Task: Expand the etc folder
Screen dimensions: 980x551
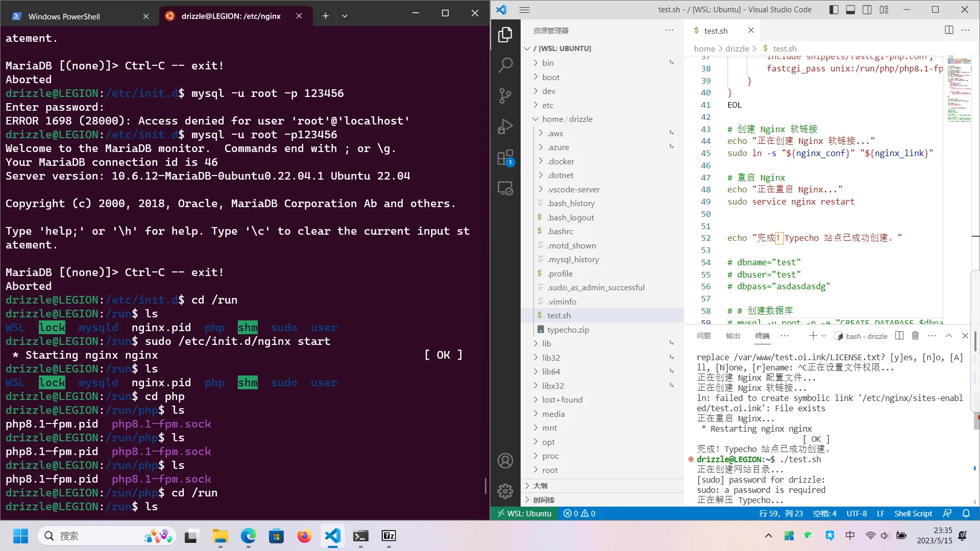Action: click(547, 105)
